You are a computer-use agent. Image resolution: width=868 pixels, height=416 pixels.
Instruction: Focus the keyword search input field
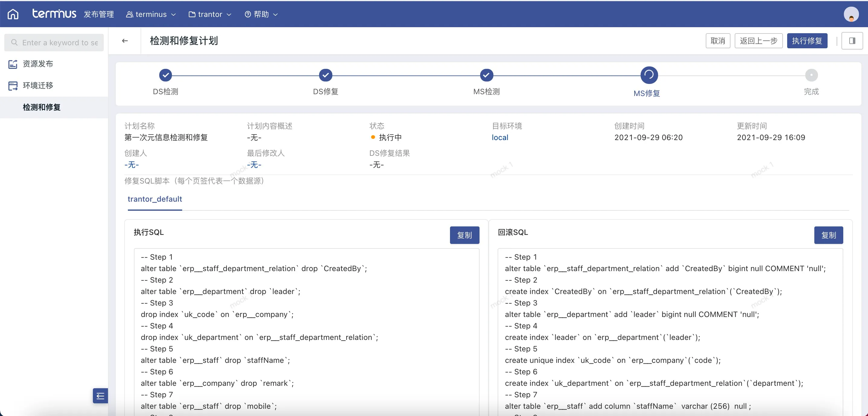click(54, 43)
